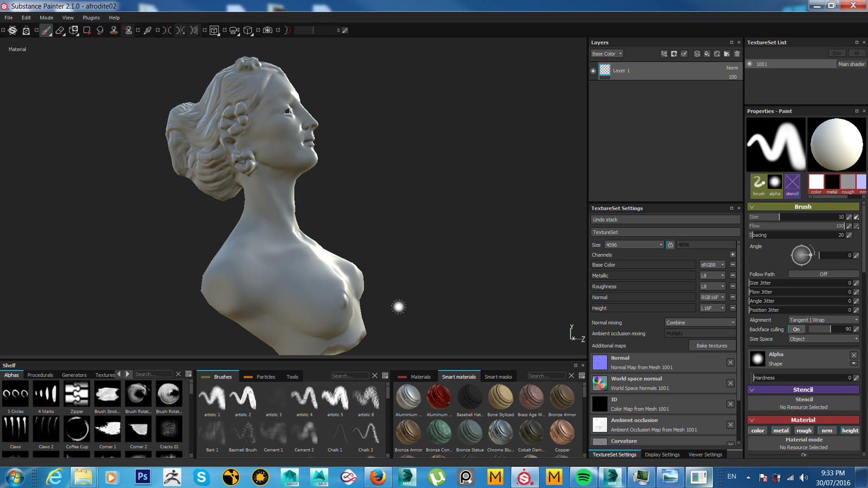Add a mask icon in Layers panel

click(674, 54)
